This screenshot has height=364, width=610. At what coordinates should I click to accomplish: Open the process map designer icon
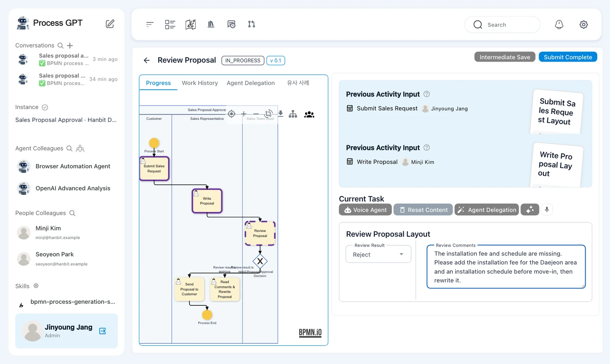tap(191, 24)
